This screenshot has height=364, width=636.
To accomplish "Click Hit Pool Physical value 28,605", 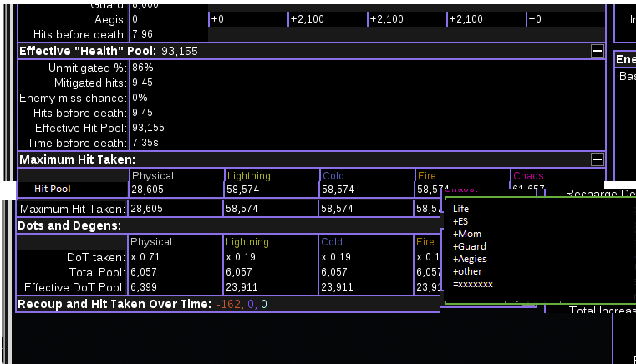I will pos(147,190).
